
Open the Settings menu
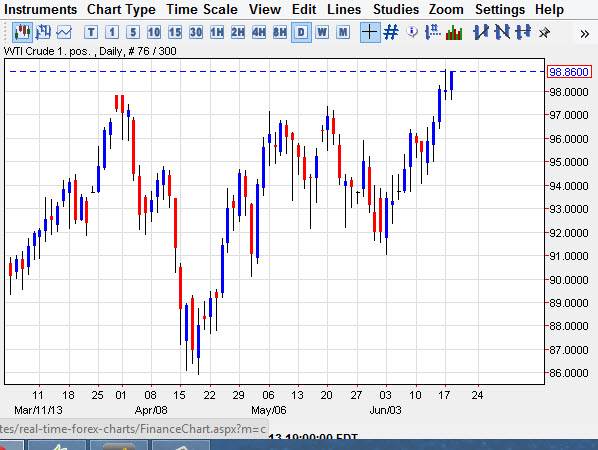(500, 9)
